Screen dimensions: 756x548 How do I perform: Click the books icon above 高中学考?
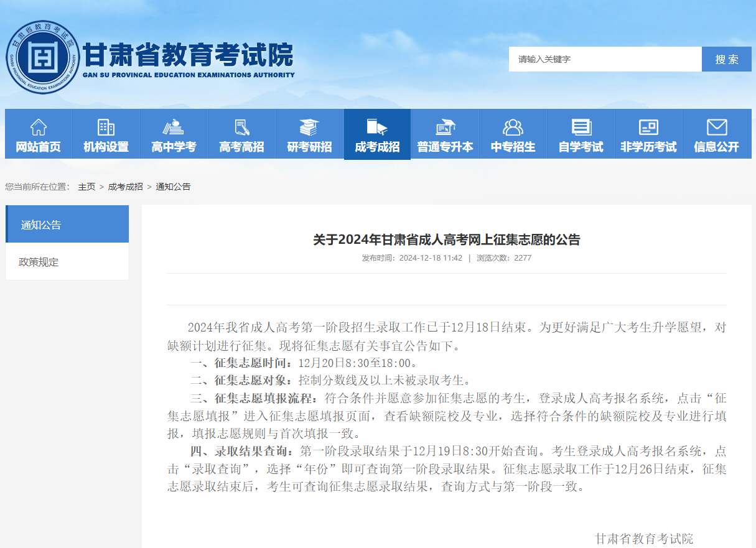click(x=174, y=128)
